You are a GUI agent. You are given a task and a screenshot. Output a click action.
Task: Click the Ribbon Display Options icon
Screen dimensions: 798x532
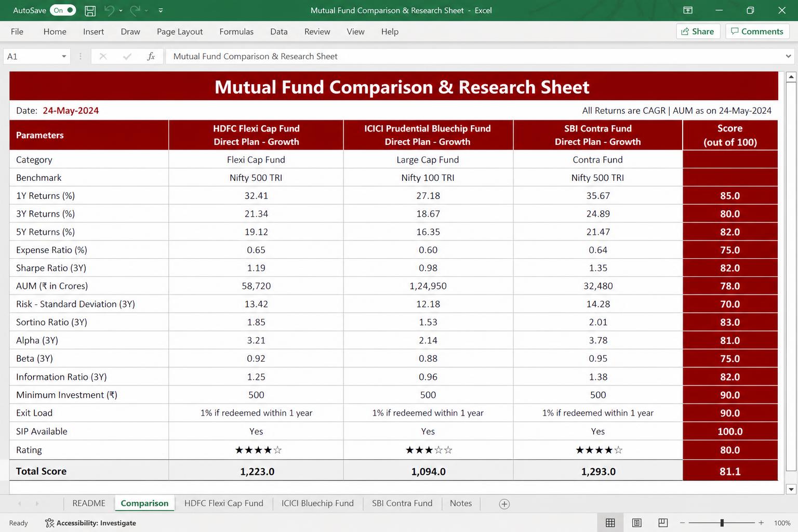click(x=687, y=10)
